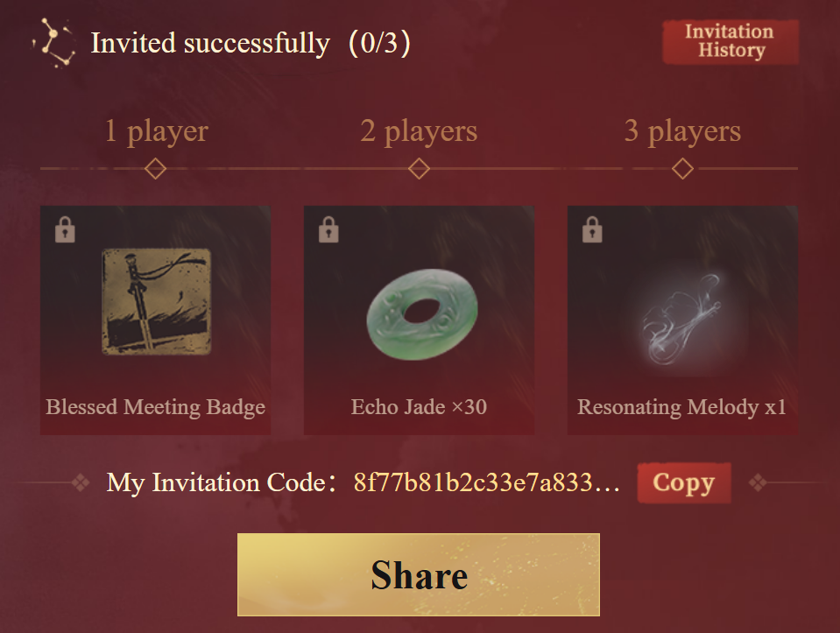Viewport: 840px width, 633px height.
Task: Click the 1 player diamond milestone marker
Action: (x=155, y=169)
